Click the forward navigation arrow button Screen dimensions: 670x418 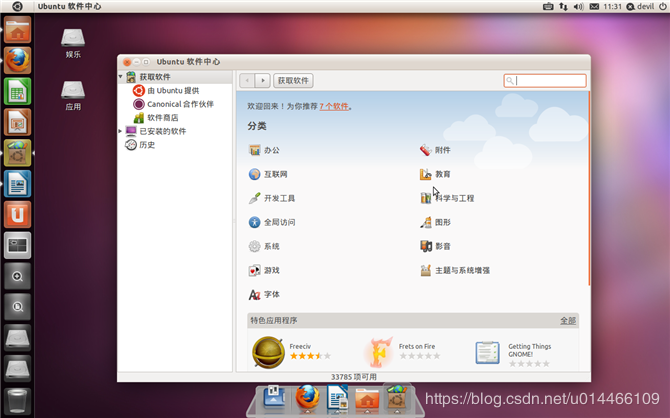coord(262,80)
